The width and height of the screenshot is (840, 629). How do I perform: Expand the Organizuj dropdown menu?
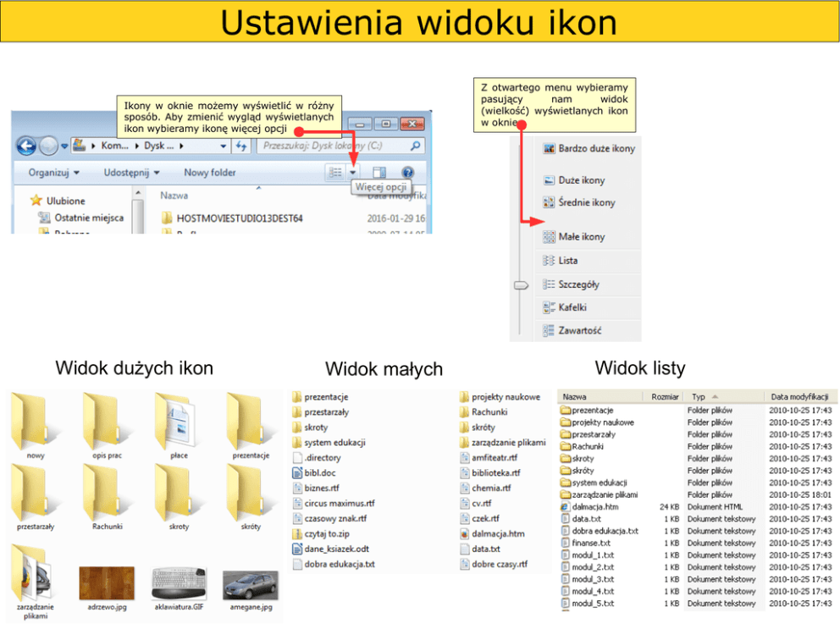53,173
